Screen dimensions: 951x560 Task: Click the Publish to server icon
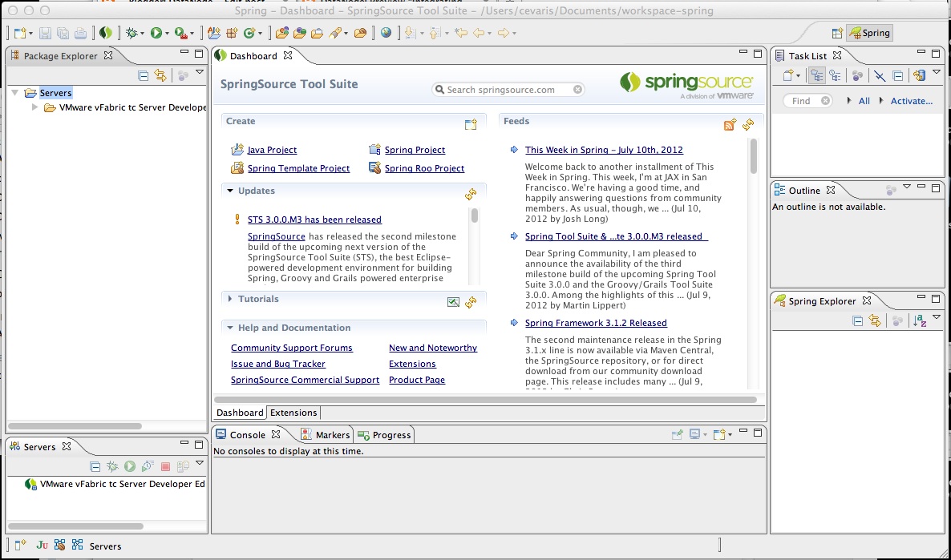coord(183,466)
